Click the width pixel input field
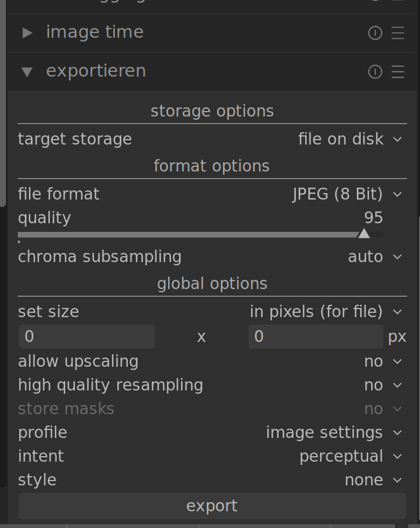420x528 pixels. tap(87, 337)
